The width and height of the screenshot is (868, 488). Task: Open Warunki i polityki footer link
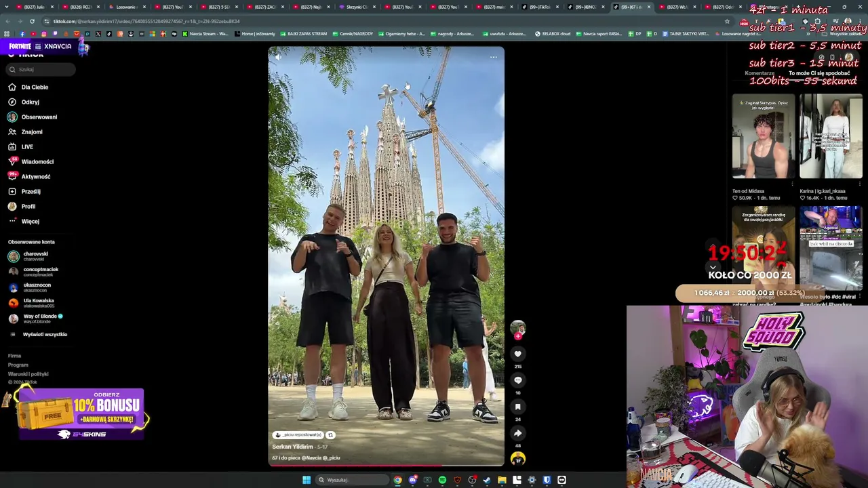point(28,374)
